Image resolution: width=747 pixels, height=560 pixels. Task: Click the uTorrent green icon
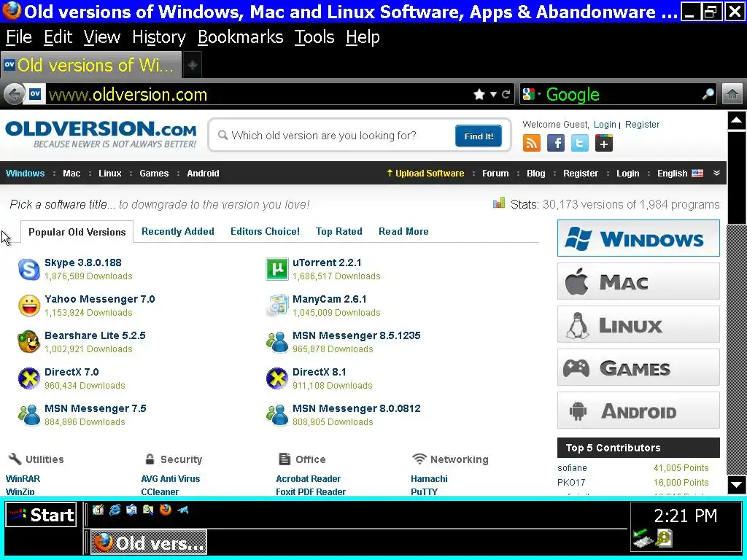(x=276, y=269)
